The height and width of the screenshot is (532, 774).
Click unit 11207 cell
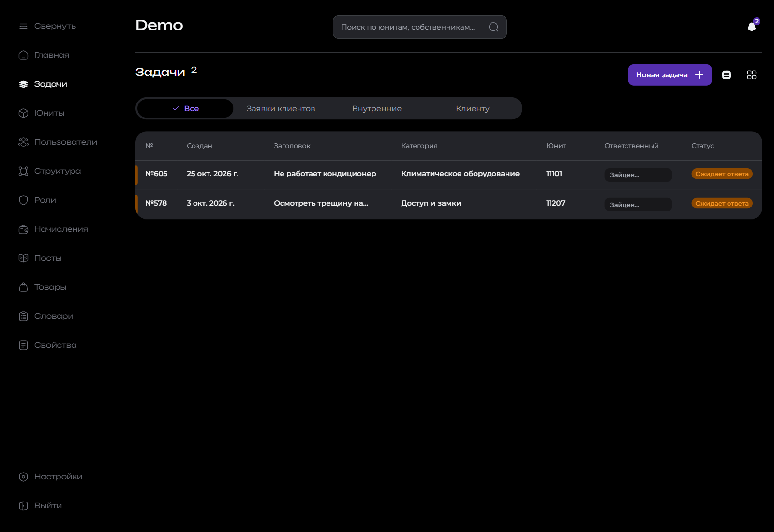click(555, 203)
